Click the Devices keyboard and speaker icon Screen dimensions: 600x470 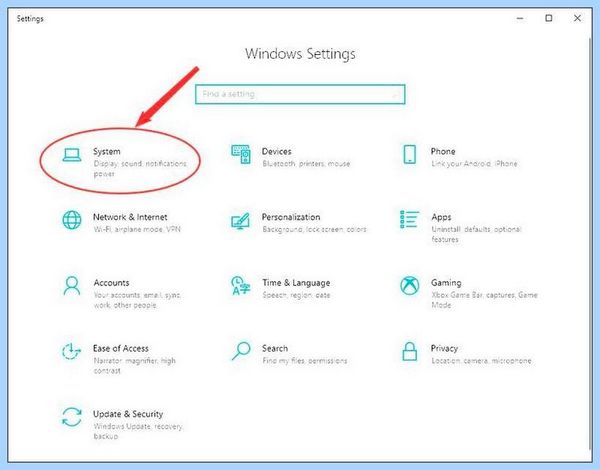pos(241,155)
